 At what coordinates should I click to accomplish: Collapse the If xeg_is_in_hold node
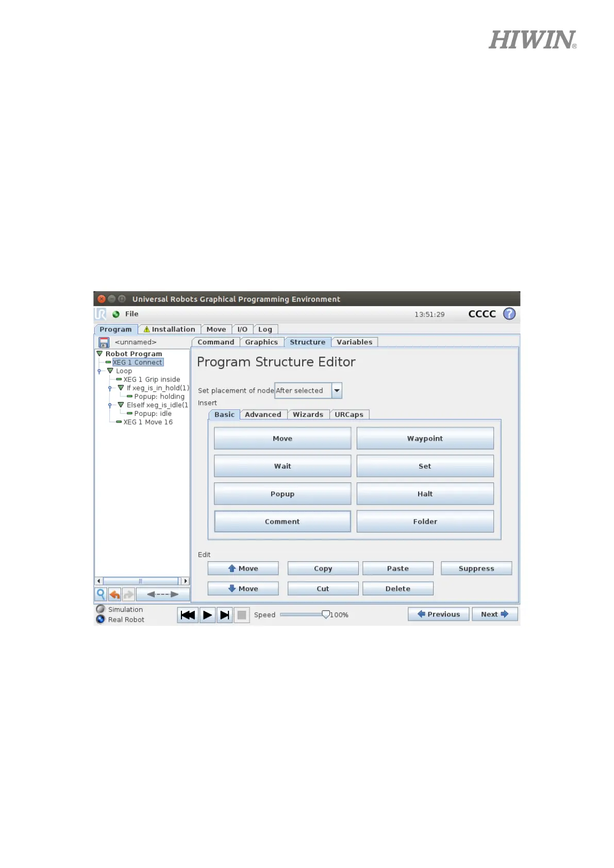pyautogui.click(x=121, y=388)
